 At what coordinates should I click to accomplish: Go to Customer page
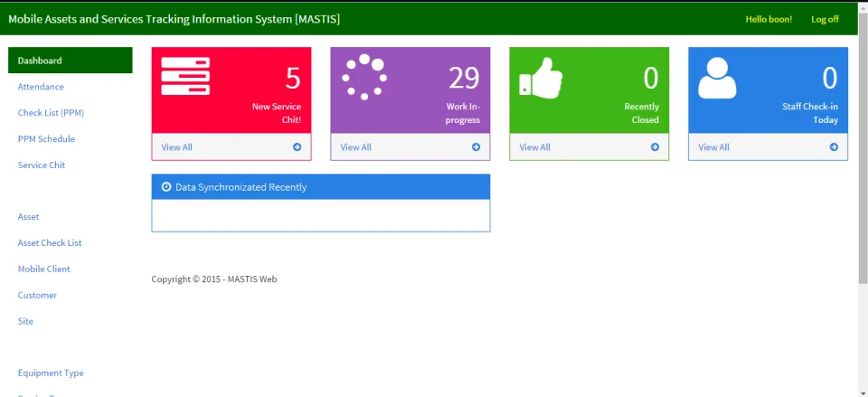click(37, 295)
